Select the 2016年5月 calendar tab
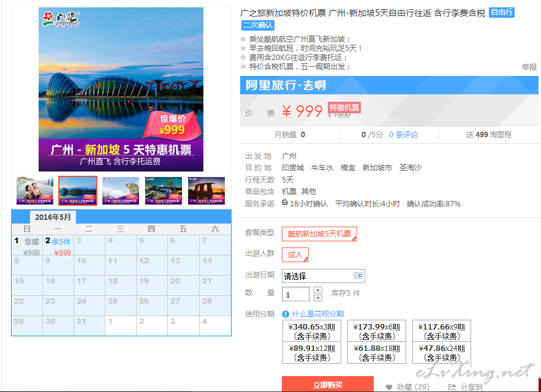 [x=53, y=217]
